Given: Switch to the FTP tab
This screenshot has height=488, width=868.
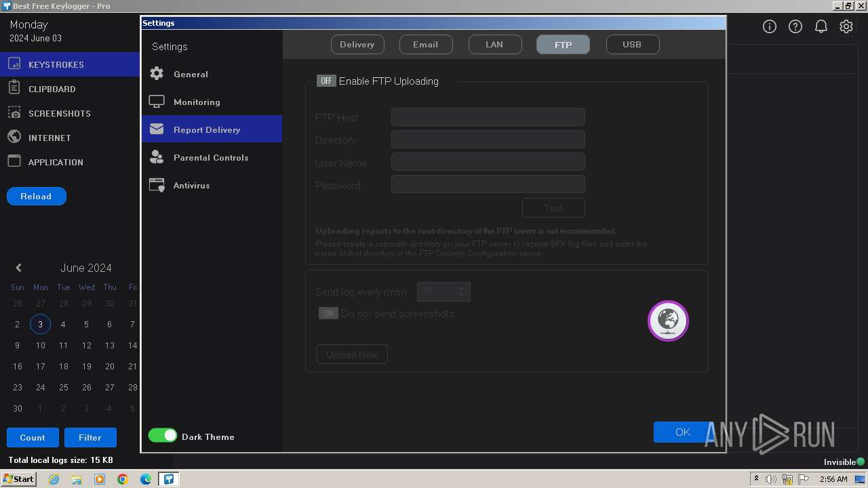Looking at the screenshot, I should [x=563, y=45].
